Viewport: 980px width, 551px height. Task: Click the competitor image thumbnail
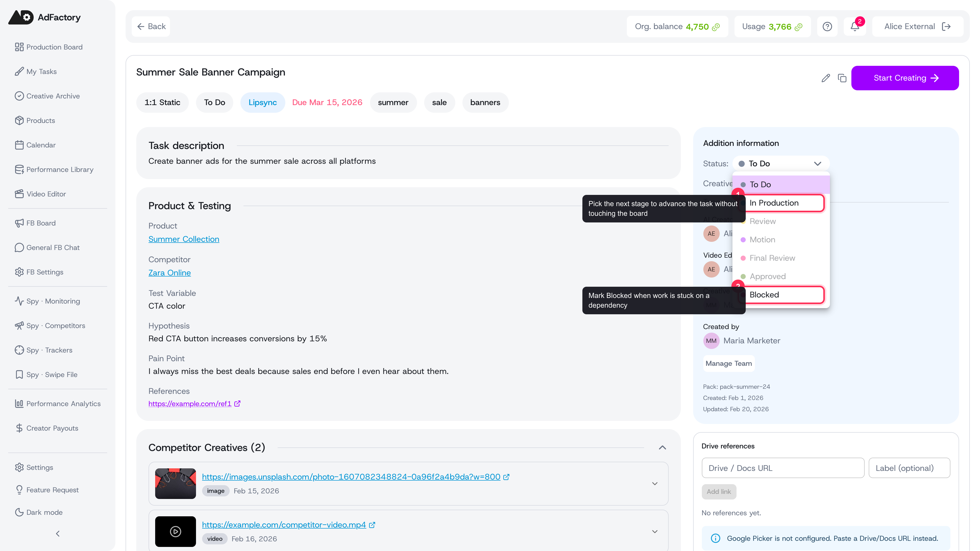[175, 484]
